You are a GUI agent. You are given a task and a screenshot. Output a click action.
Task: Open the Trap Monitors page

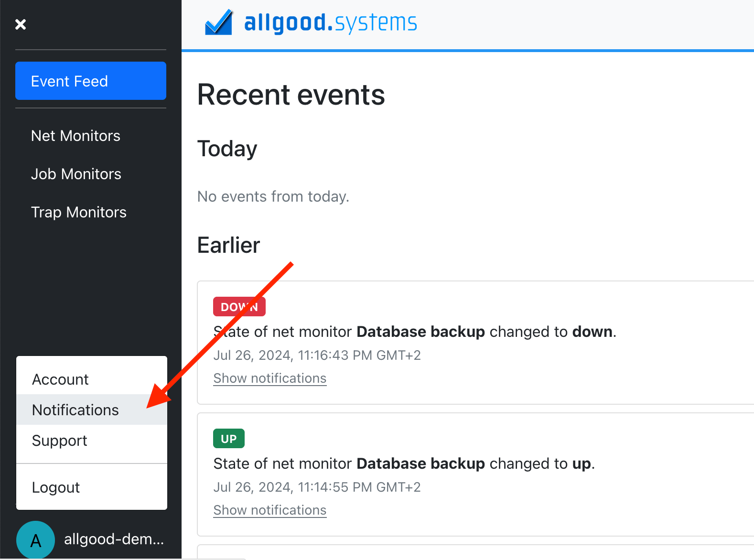(x=78, y=212)
